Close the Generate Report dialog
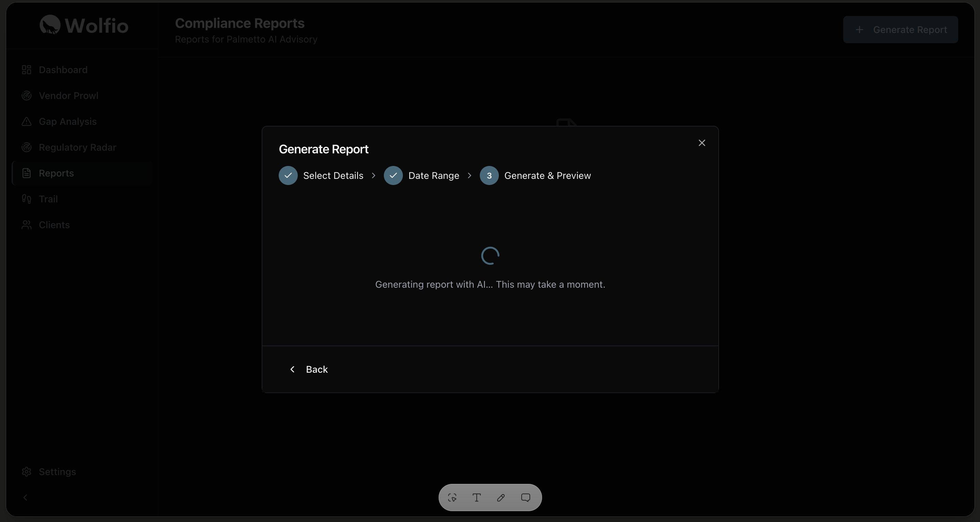980x522 pixels. click(x=702, y=143)
